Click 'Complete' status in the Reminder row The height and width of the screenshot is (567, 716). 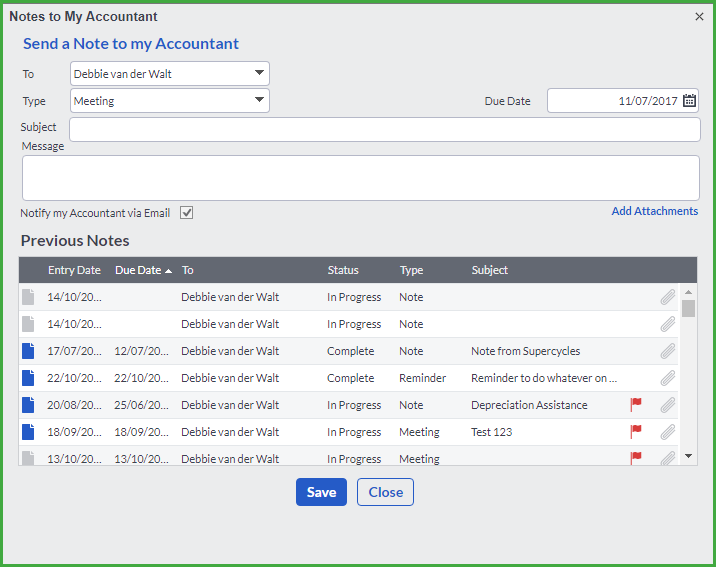click(x=350, y=378)
